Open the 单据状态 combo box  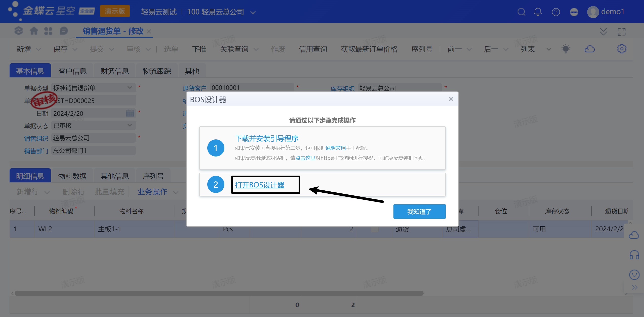coord(94,125)
